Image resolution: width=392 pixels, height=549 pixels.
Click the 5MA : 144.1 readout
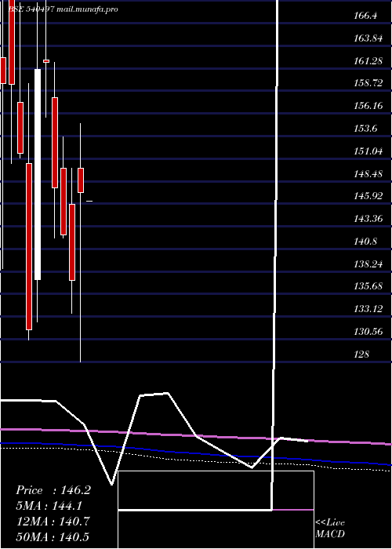[x=49, y=506]
